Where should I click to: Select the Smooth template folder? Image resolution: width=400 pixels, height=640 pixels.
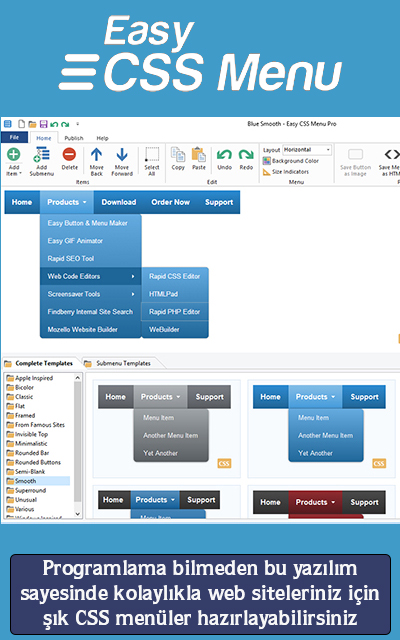(x=38, y=481)
